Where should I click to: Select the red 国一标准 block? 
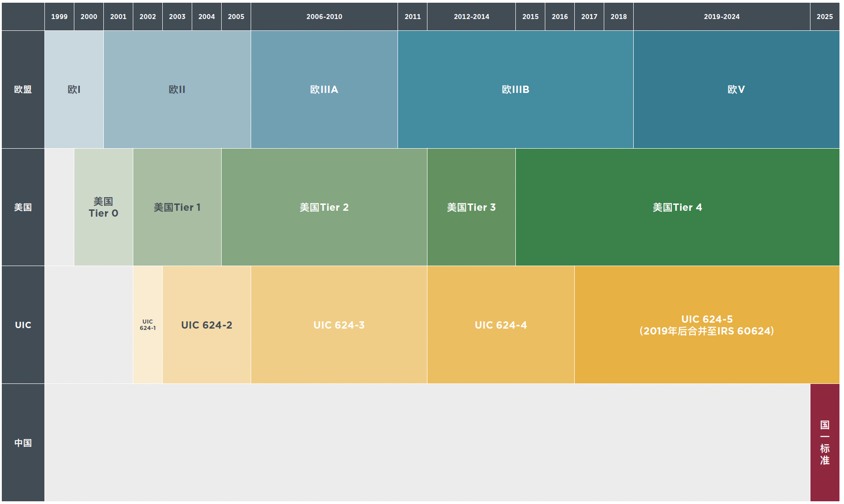pos(825,442)
